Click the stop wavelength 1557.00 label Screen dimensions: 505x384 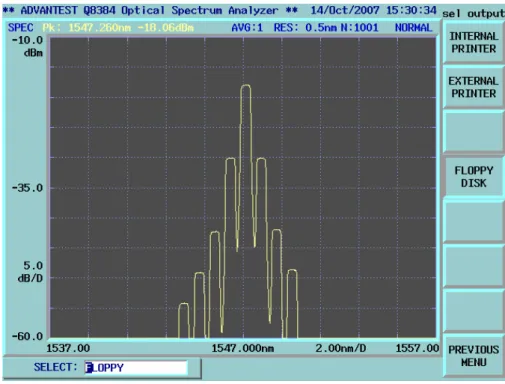tap(417, 348)
